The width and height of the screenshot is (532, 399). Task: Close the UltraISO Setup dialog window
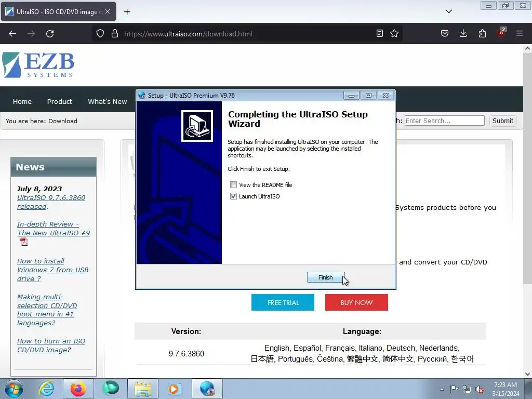pos(386,96)
